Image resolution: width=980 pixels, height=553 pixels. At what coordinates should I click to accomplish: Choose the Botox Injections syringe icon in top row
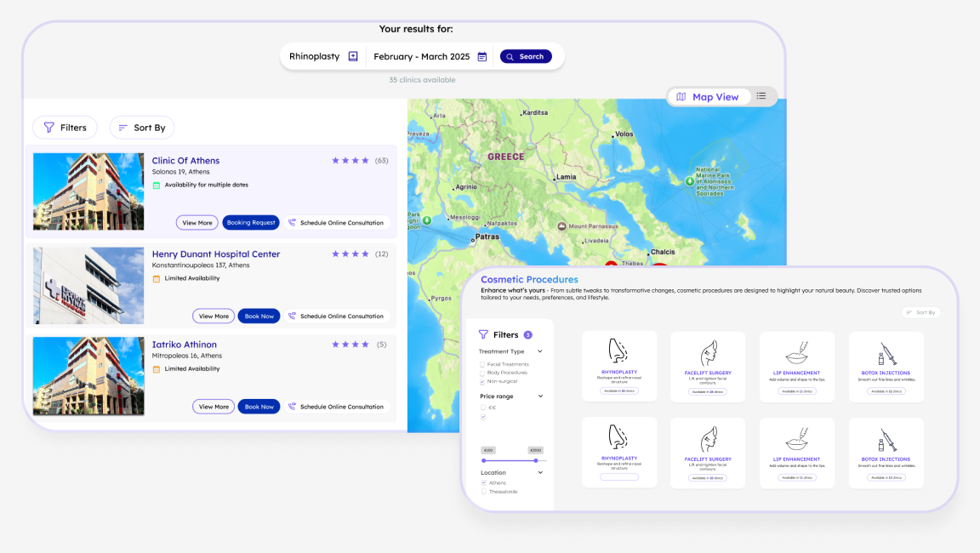(886, 353)
